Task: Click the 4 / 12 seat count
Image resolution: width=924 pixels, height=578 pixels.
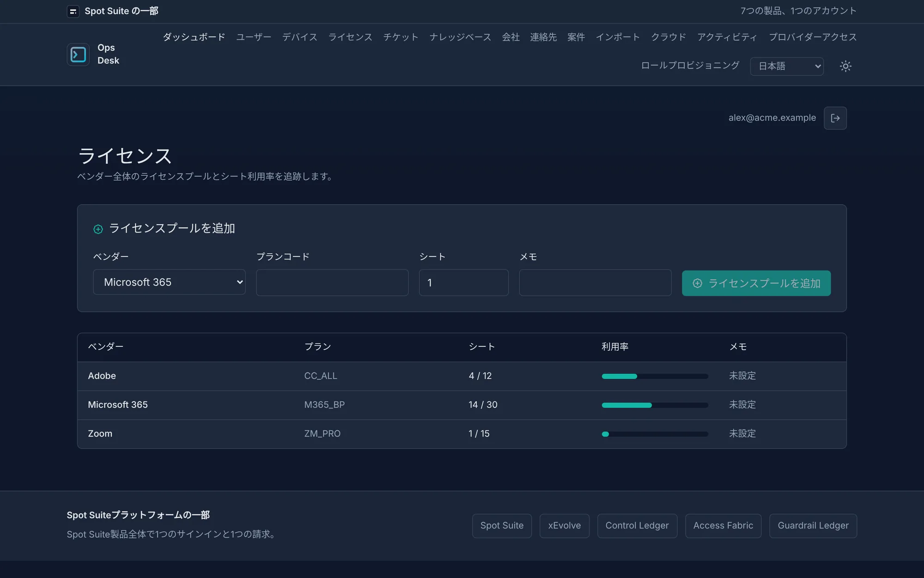Action: pos(480,376)
